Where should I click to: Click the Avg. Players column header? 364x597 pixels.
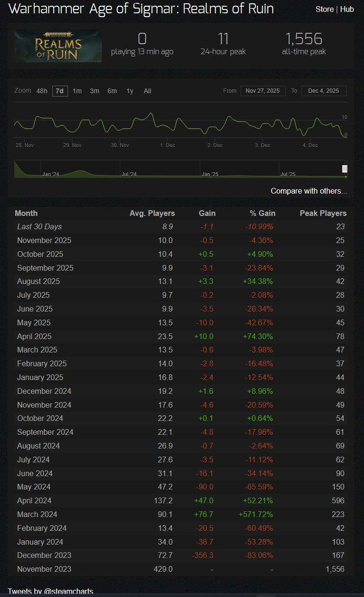[152, 213]
